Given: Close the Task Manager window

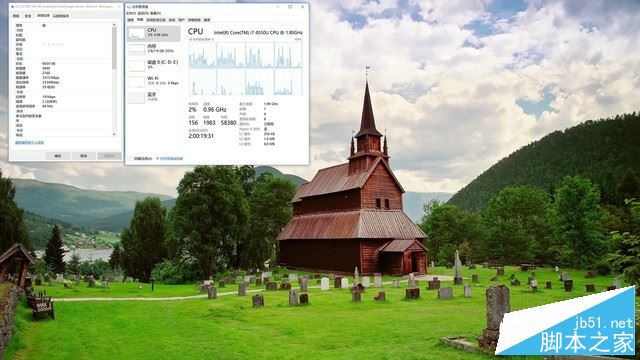Looking at the screenshot, I should click(303, 7).
